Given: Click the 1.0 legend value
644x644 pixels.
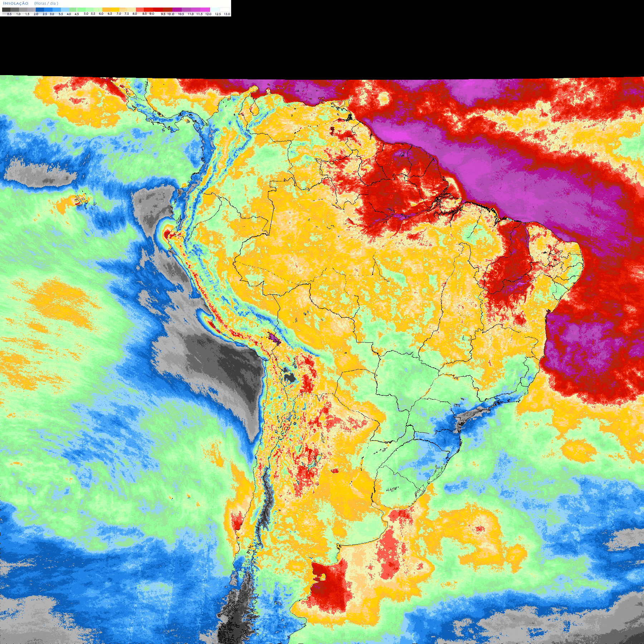Looking at the screenshot, I should [x=18, y=14].
